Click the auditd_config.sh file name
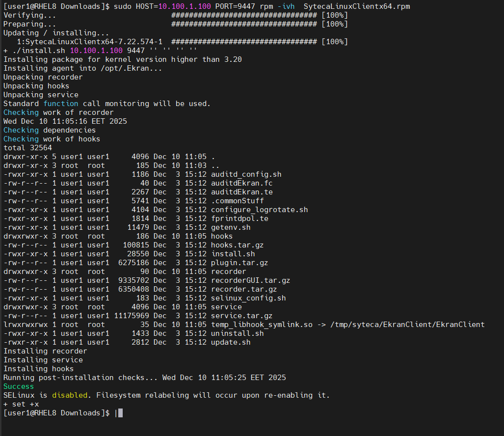This screenshot has height=436, width=504. point(246,174)
